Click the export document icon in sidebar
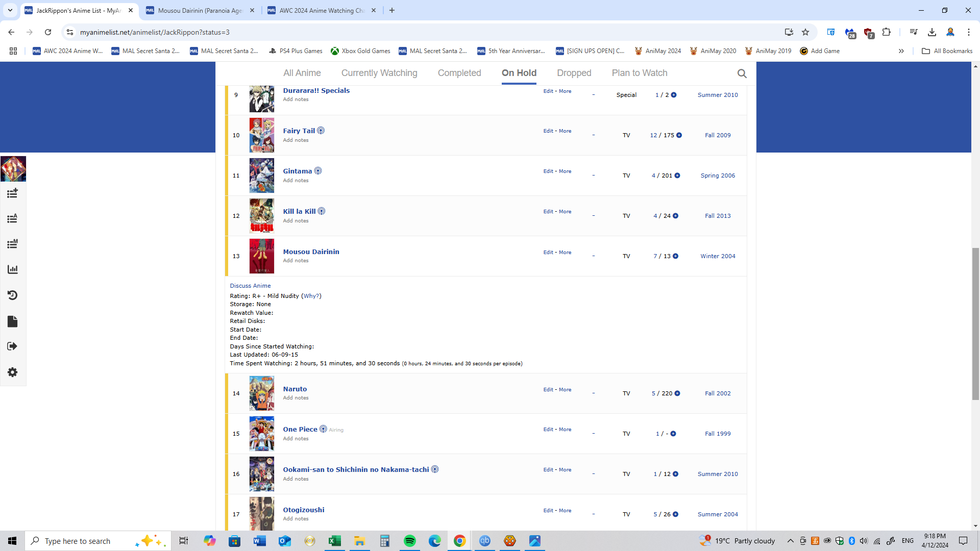 tap(12, 321)
